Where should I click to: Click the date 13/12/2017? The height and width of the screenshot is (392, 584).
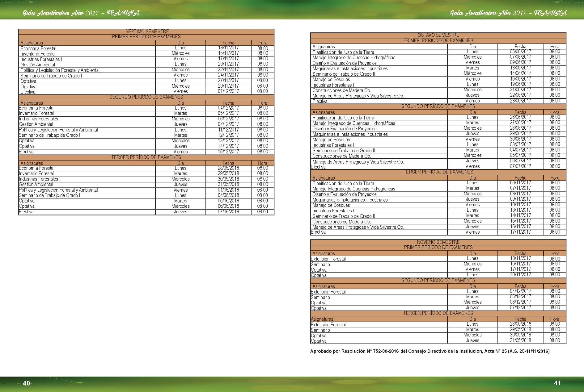click(x=228, y=141)
